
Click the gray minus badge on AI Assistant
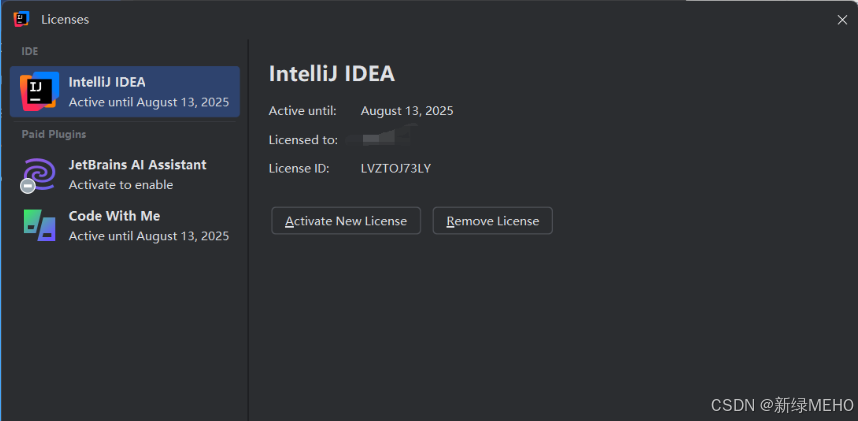point(27,186)
